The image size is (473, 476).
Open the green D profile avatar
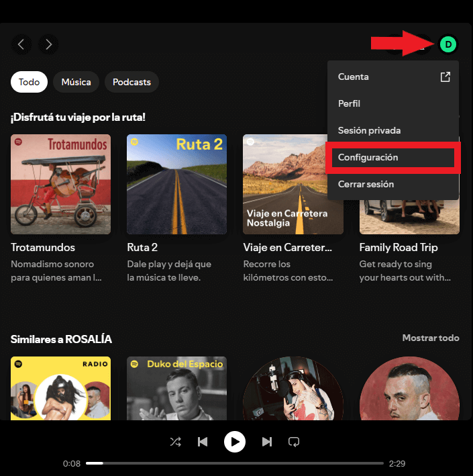coord(448,44)
